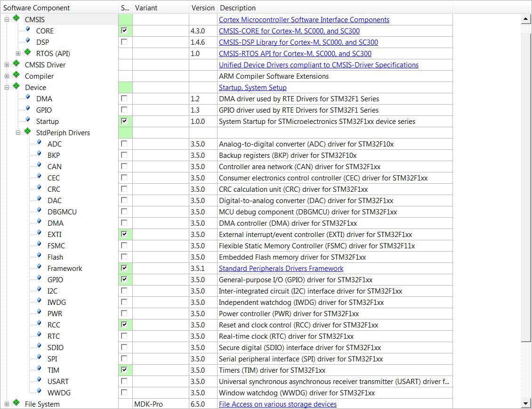This screenshot has height=409, width=532.
Task: Click the blue icon beside Startup
Action: (28, 120)
